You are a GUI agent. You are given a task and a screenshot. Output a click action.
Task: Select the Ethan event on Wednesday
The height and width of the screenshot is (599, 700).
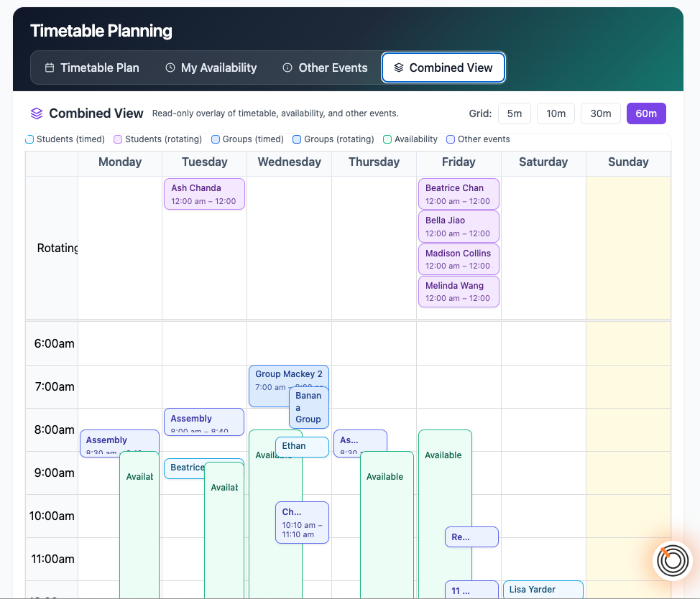point(303,447)
